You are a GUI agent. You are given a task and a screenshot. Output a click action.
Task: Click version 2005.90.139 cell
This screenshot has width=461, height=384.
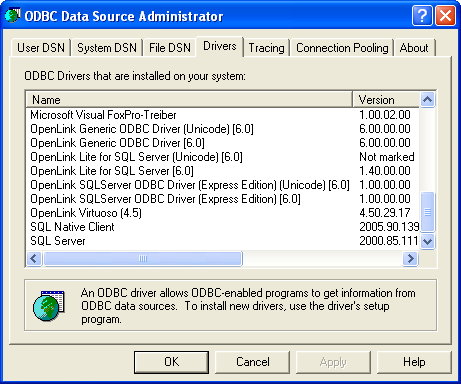(389, 227)
